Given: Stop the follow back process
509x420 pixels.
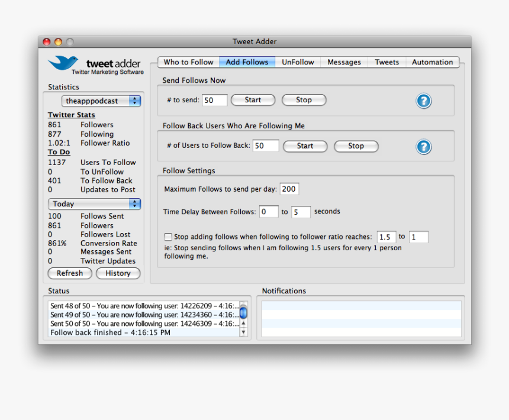Looking at the screenshot, I should [356, 146].
